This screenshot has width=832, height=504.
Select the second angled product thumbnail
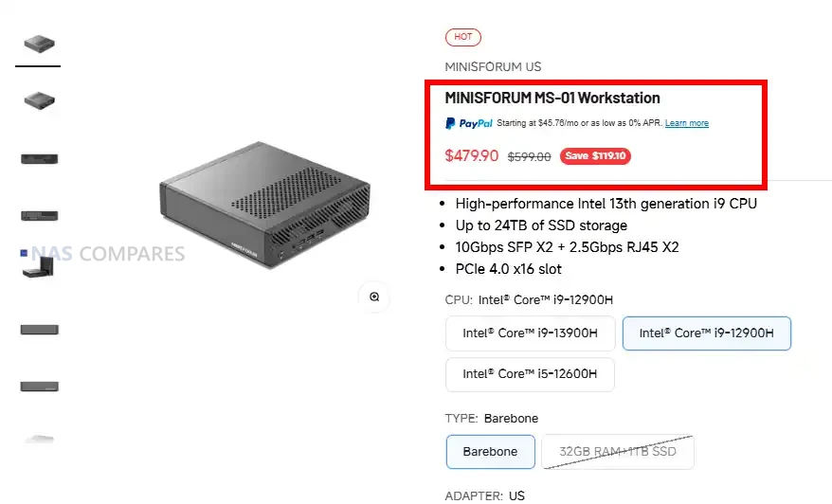[39, 100]
